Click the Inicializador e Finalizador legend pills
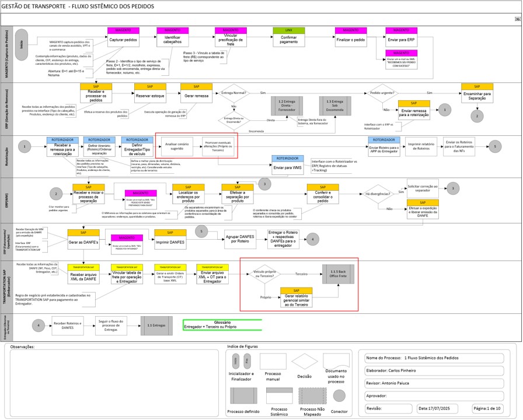The height and width of the screenshot is (420, 523). [x=241, y=361]
